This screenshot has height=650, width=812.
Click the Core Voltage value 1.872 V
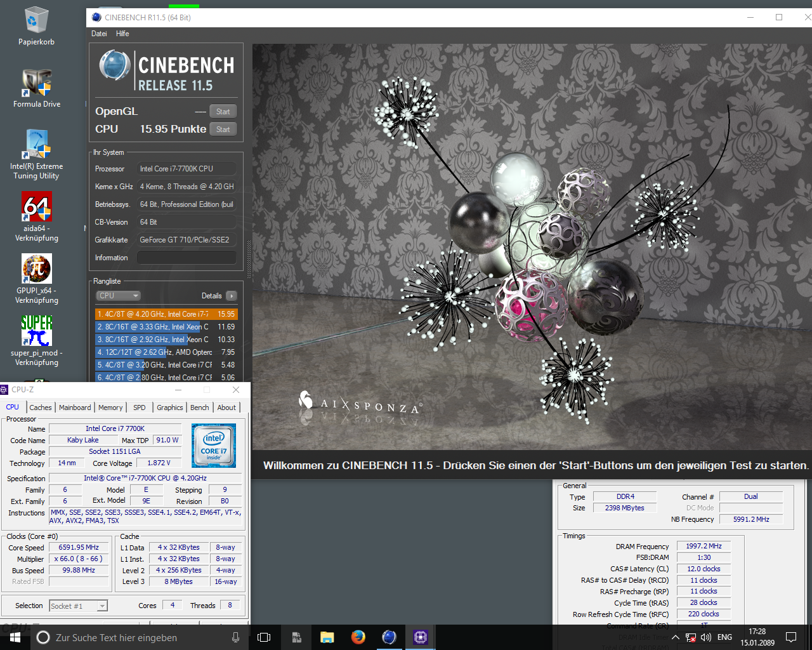(x=160, y=463)
